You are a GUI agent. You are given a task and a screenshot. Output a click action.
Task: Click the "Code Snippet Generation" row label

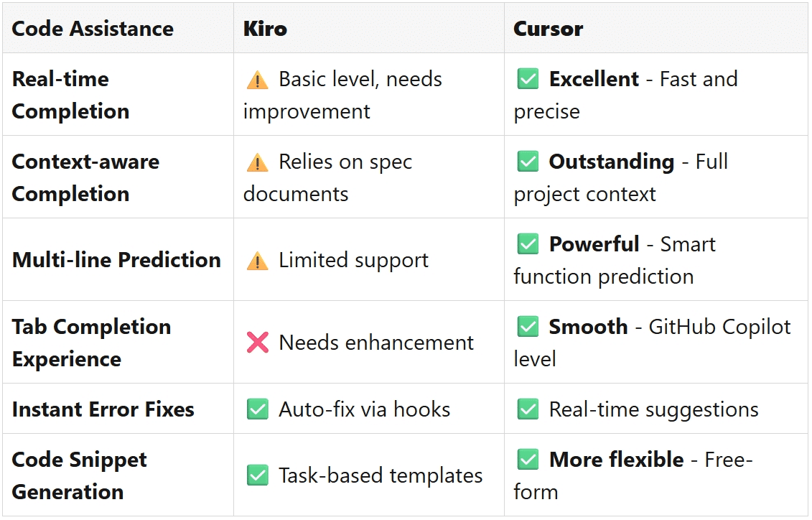pyautogui.click(x=79, y=475)
